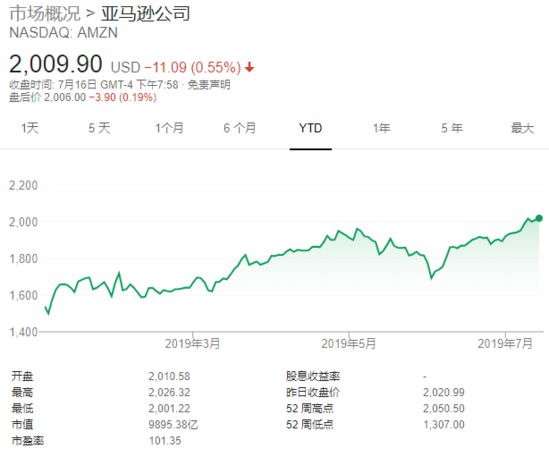Open the 1个月 chart tab

[169, 128]
